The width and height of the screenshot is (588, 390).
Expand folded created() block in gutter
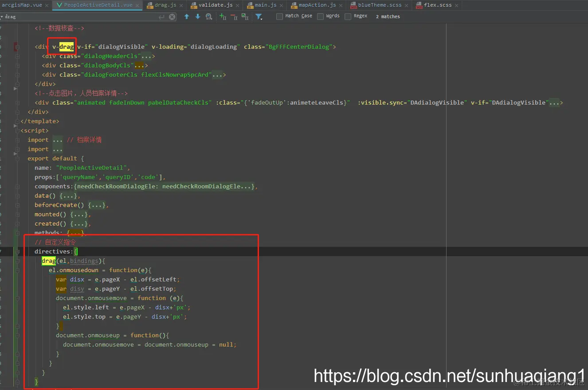coord(17,224)
